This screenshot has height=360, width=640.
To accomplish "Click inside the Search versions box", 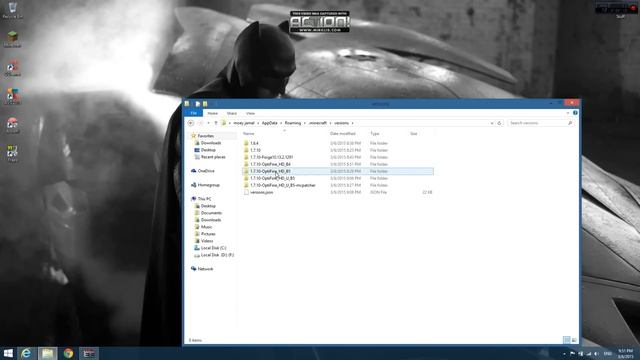I will 537,123.
